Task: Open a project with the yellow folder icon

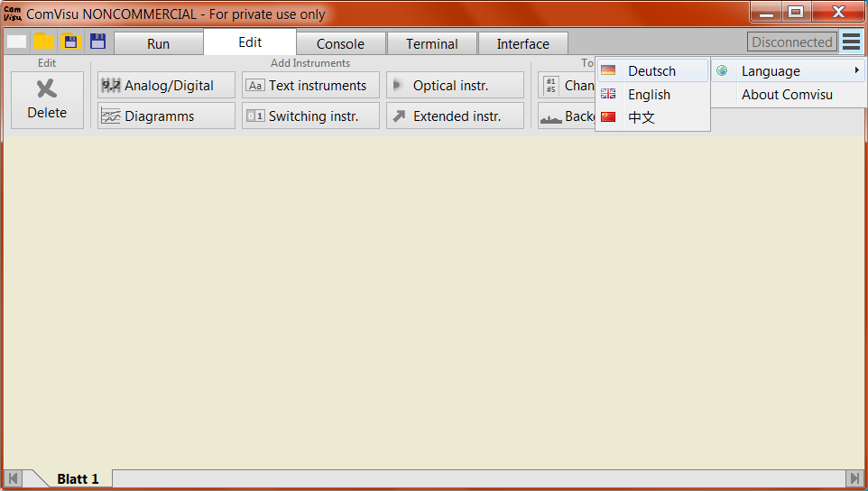Action: (x=43, y=42)
